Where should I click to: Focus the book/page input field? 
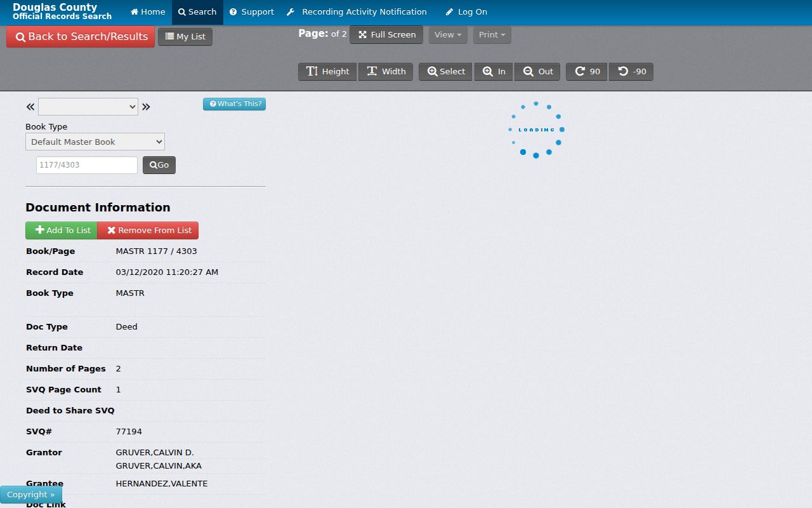(x=87, y=165)
